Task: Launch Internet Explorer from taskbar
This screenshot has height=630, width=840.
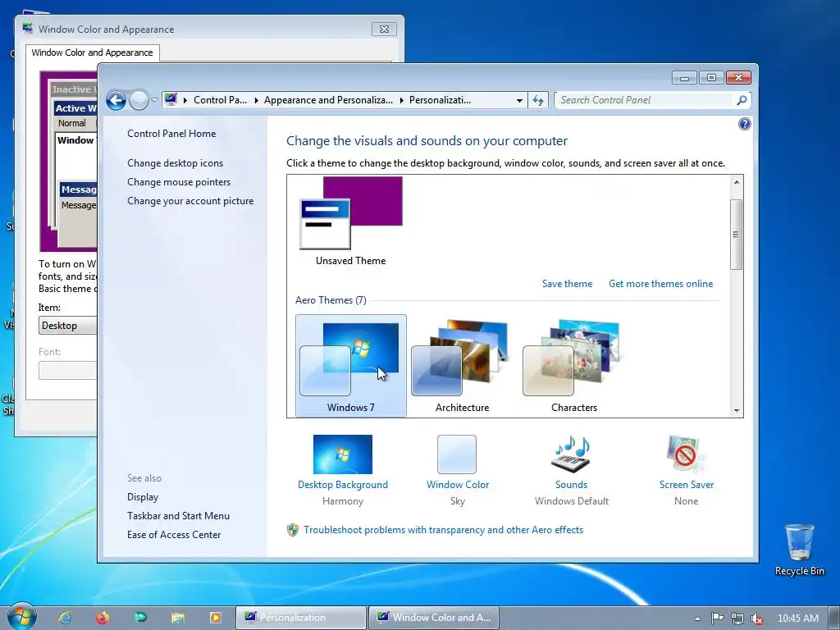Action: pos(65,618)
